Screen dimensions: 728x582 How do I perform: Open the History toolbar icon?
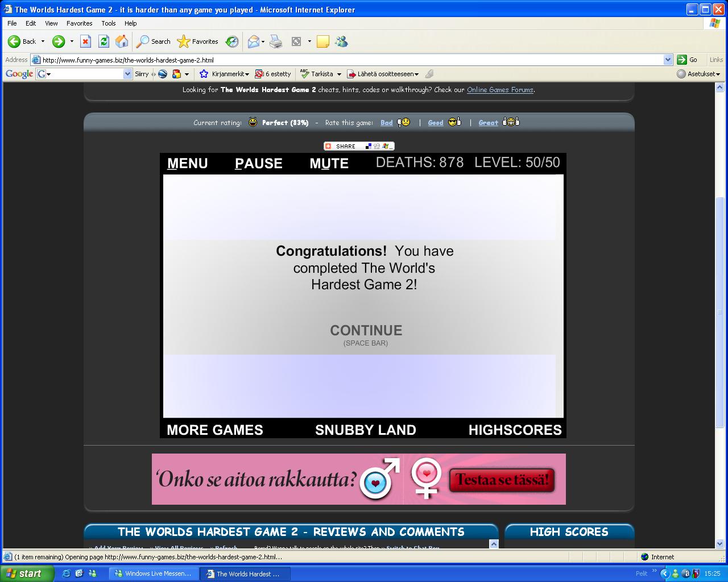[x=232, y=41]
